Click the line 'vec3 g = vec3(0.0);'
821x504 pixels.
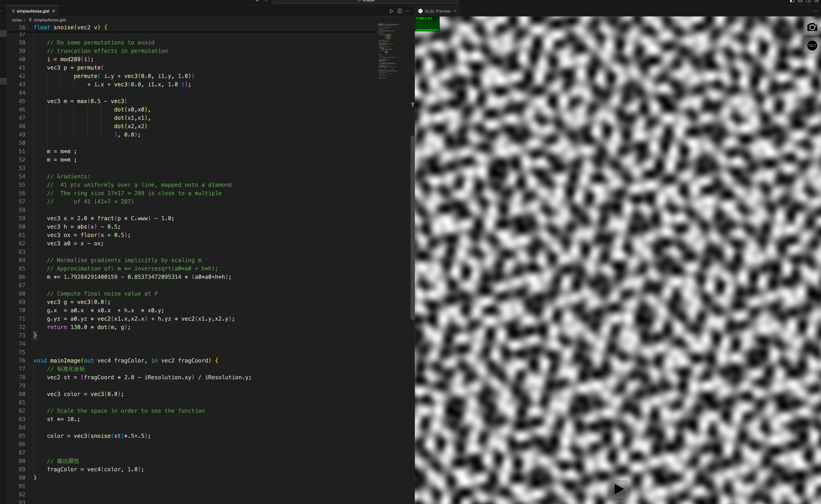79,302
